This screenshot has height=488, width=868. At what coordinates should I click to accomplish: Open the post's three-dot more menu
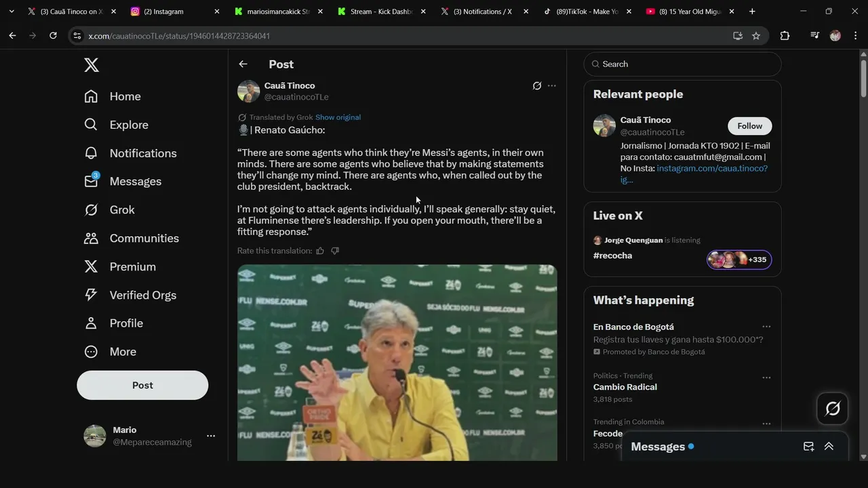(x=552, y=85)
